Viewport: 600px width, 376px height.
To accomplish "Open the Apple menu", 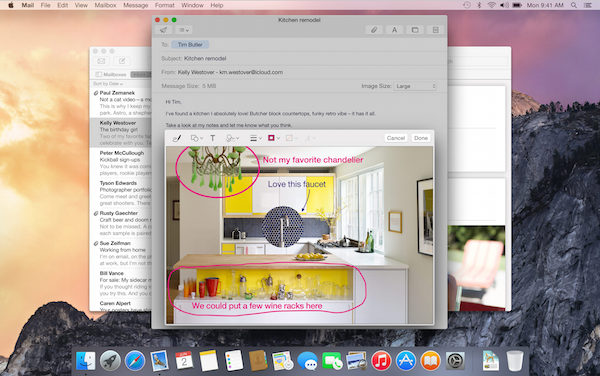I will pos(10,5).
